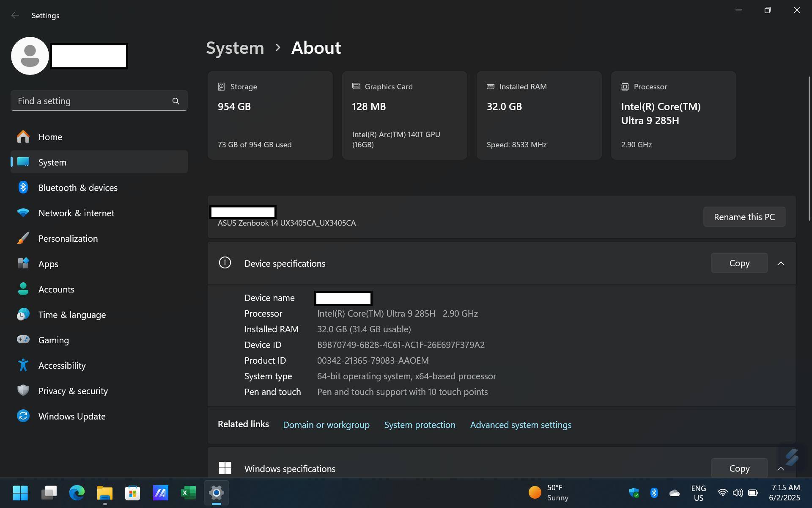Open File Explorer from taskbar
Viewport: 812px width, 508px height.
104,493
